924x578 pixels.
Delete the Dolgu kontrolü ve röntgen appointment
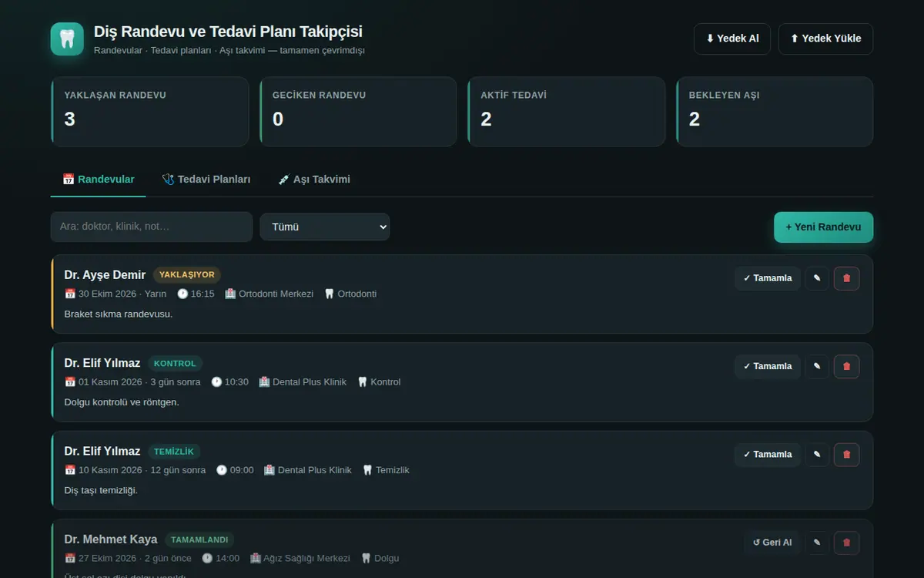[x=847, y=366]
